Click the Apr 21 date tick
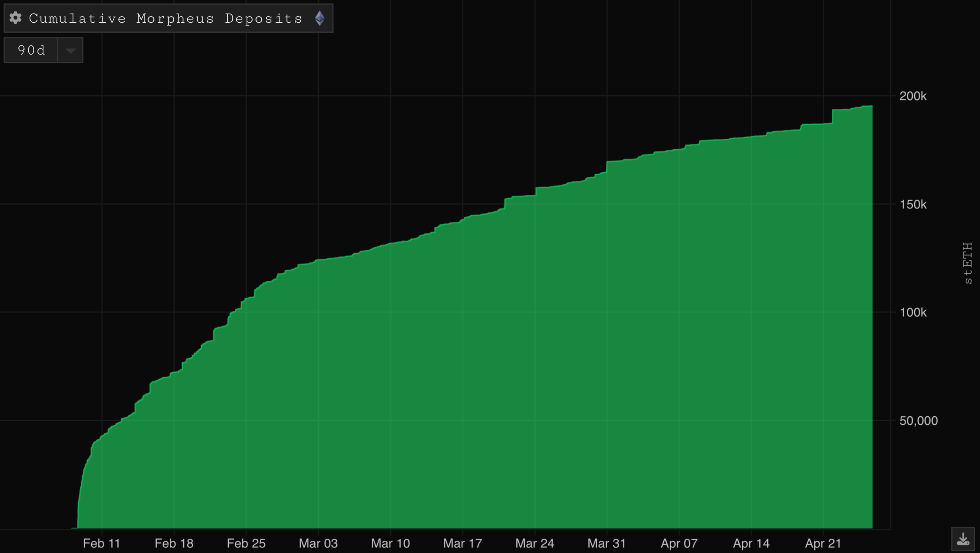The image size is (980, 553). pos(823,543)
